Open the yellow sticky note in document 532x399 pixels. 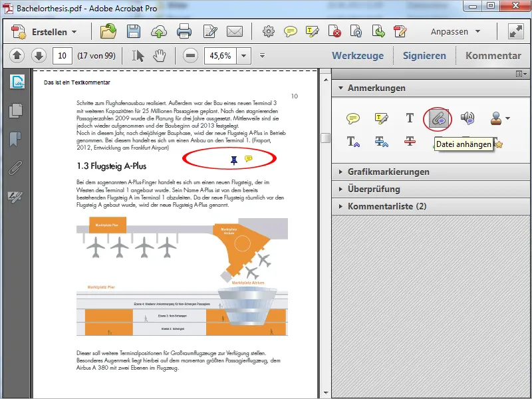(x=248, y=158)
